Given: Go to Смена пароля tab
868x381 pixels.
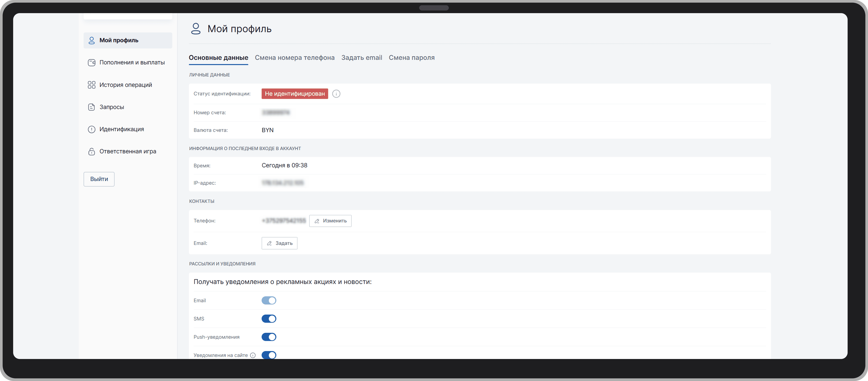Looking at the screenshot, I should point(411,57).
